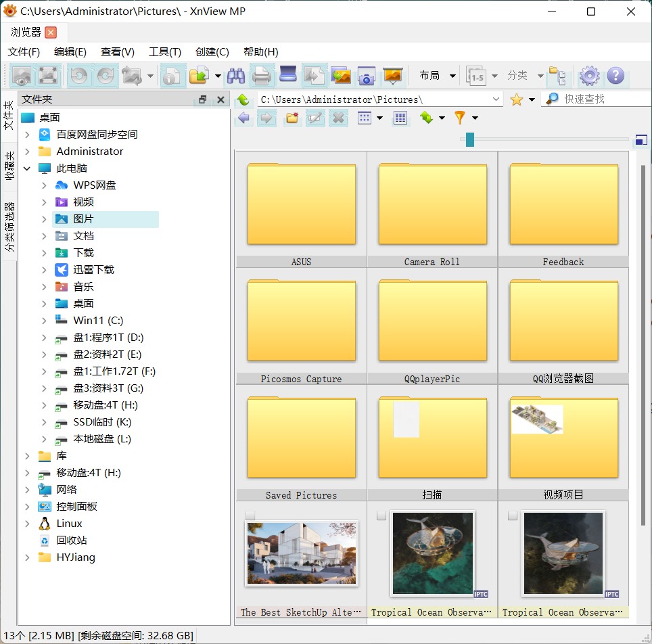652x644 pixels.
Task: Select 盘2:资料2T (E:) in tree
Action: [x=108, y=354]
